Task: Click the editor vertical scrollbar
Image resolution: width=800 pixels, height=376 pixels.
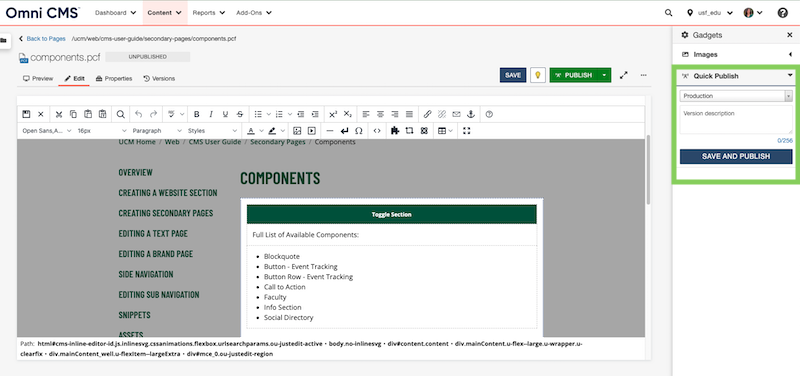Action: [x=648, y=169]
